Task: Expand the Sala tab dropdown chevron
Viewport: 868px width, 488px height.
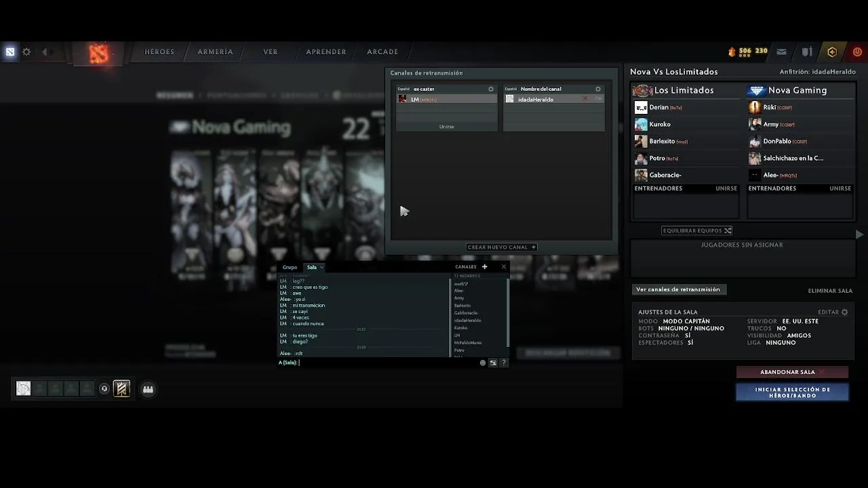Action: (321, 268)
